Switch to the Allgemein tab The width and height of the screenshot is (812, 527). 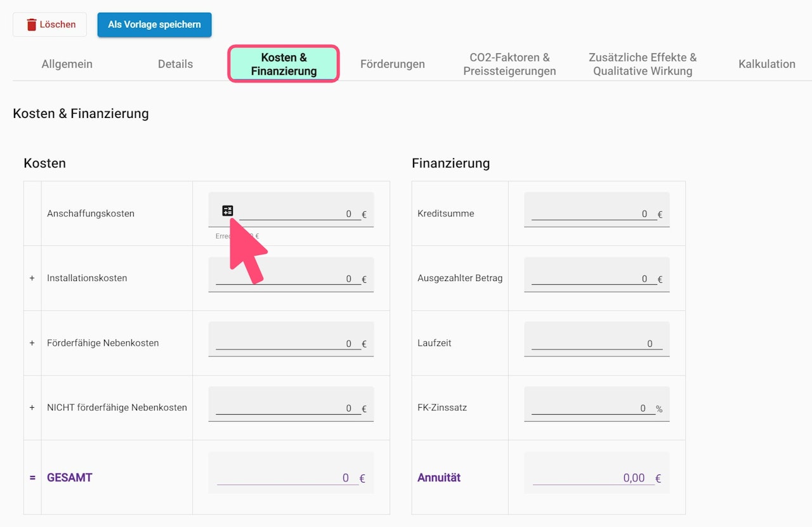tap(67, 64)
